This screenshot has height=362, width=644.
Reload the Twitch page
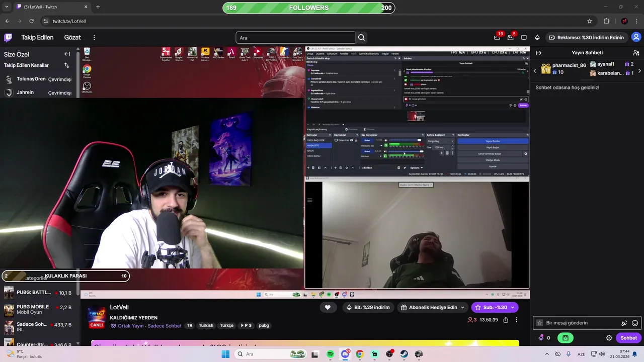(x=32, y=21)
